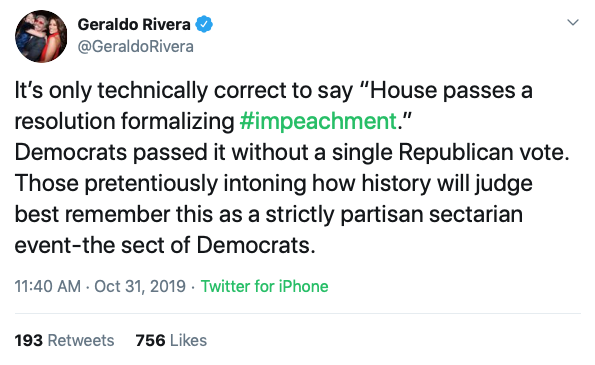Click the phrase strictly partisan sectarian
Viewport: 595px width, 365px height.
[x=394, y=214]
